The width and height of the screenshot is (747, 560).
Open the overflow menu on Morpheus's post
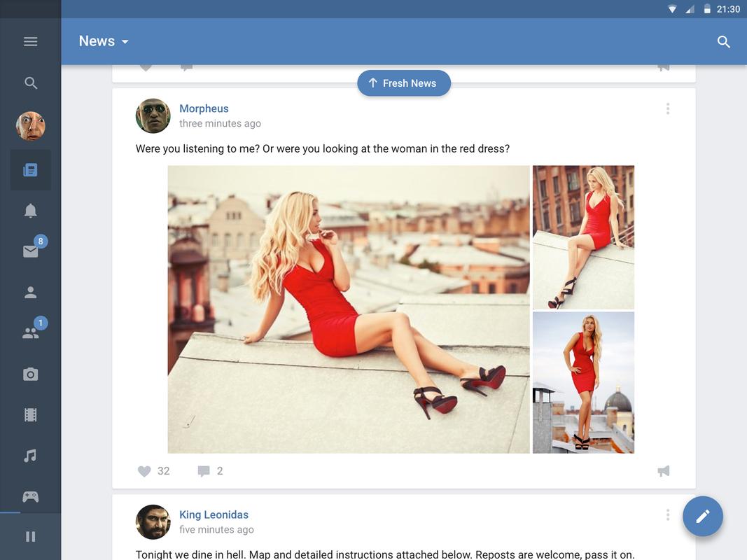pos(668,108)
